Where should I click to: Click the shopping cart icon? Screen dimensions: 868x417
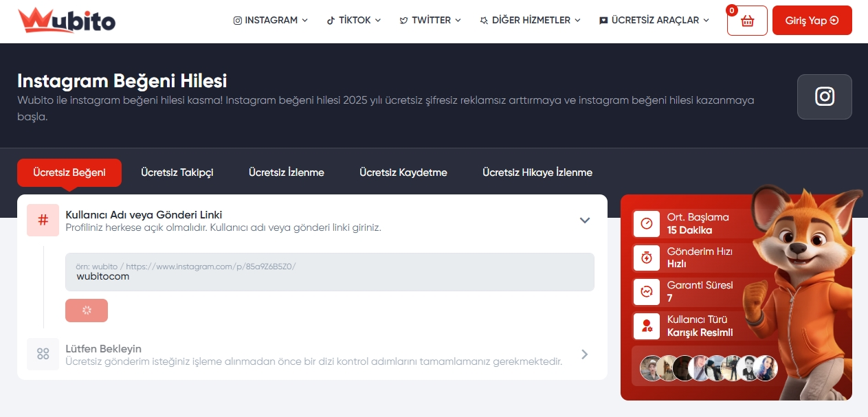click(x=746, y=20)
